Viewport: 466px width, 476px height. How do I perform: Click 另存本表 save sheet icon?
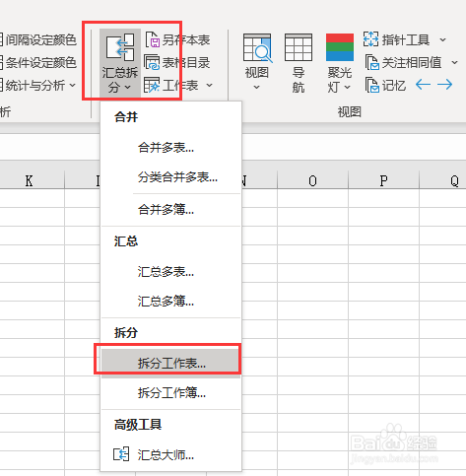coord(152,39)
